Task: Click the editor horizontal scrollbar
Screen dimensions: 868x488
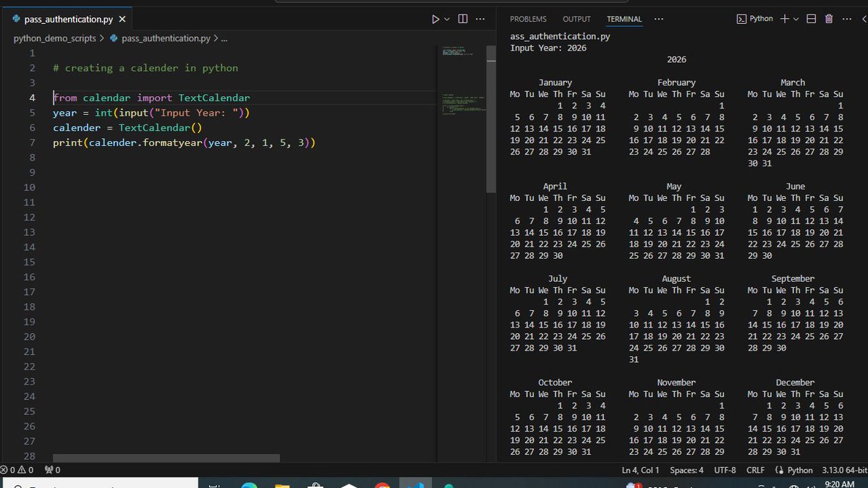Action: point(166,458)
